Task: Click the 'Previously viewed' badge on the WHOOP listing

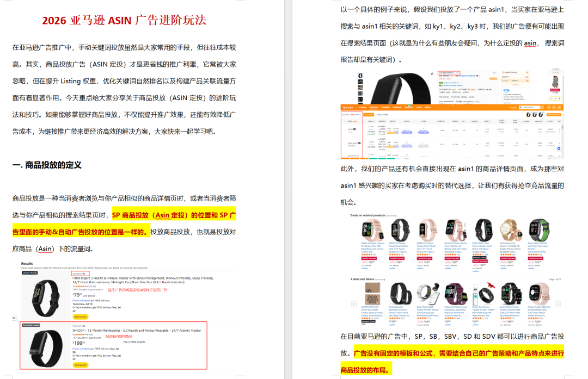Action: point(32,325)
